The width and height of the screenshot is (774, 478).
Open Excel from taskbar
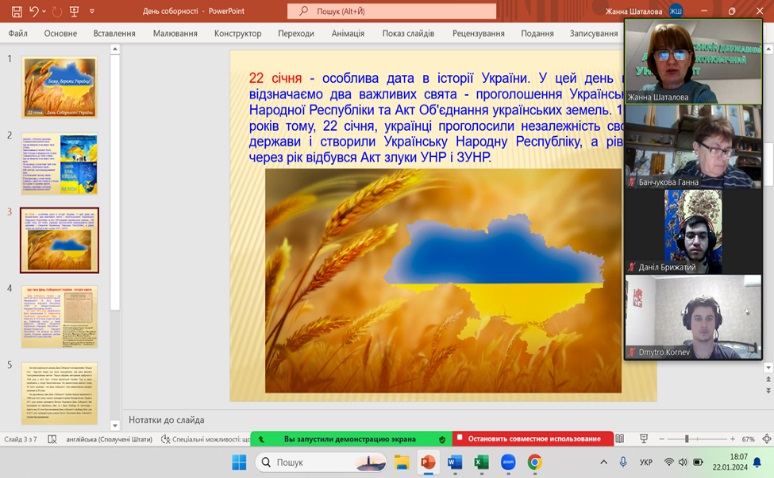click(x=481, y=462)
